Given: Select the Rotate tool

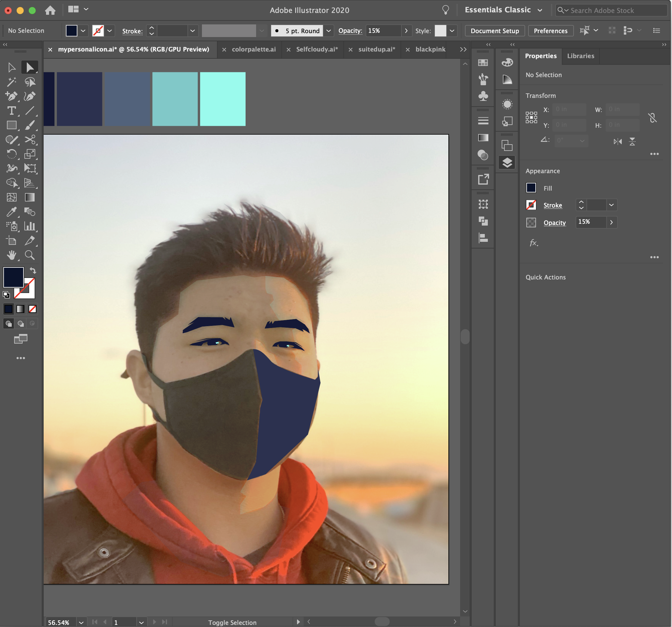Looking at the screenshot, I should (x=11, y=154).
